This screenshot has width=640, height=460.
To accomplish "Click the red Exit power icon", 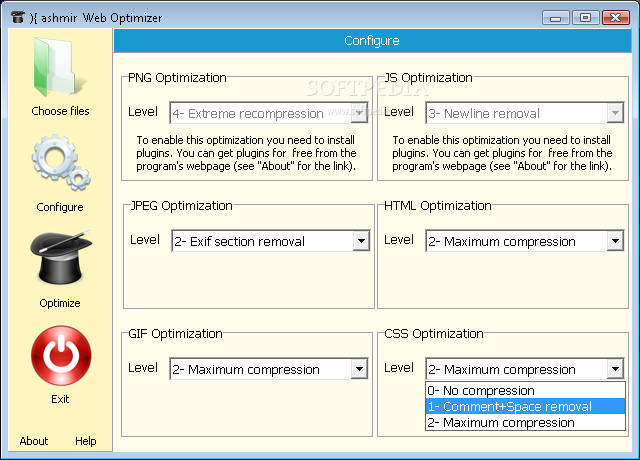I will tap(60, 356).
